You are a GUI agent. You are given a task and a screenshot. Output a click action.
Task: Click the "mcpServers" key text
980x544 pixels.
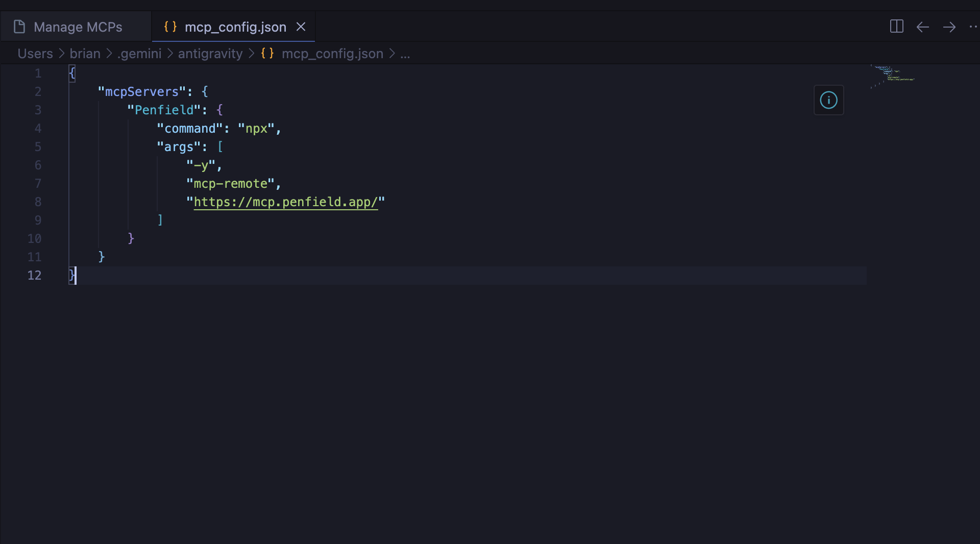point(142,92)
